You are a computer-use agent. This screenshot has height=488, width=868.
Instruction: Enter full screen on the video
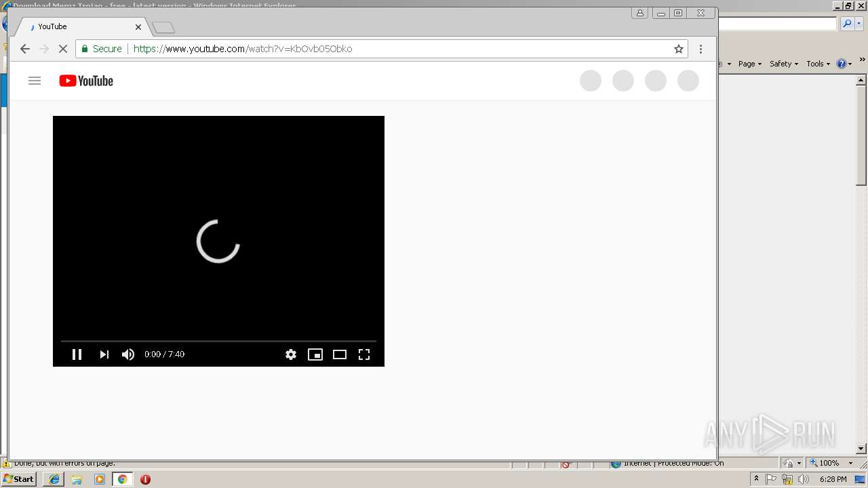[x=364, y=354]
